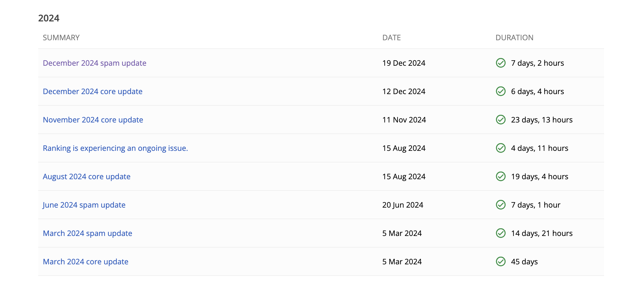
Task: Click date 5 Mar 2024 in March spam update row
Action: tap(402, 233)
